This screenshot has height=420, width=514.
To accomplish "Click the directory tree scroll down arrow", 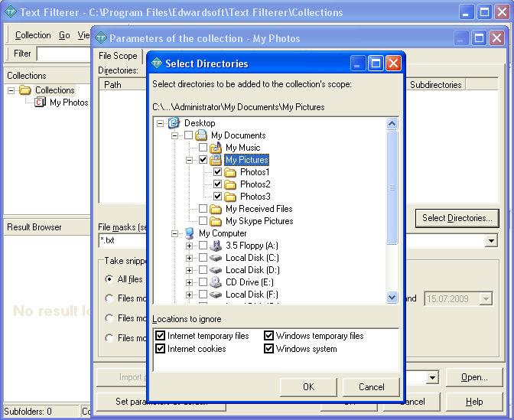I will pyautogui.click(x=392, y=298).
